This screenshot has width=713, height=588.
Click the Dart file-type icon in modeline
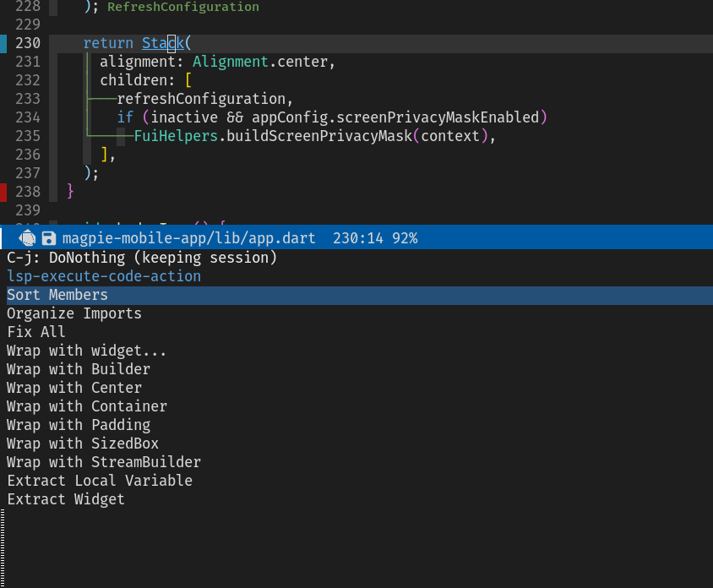click(27, 238)
